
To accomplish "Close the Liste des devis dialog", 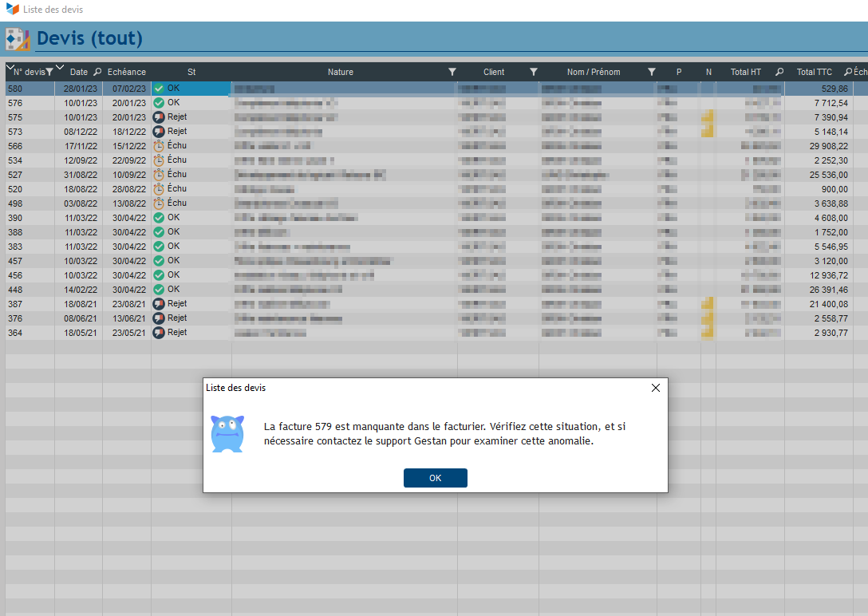I will click(x=655, y=388).
